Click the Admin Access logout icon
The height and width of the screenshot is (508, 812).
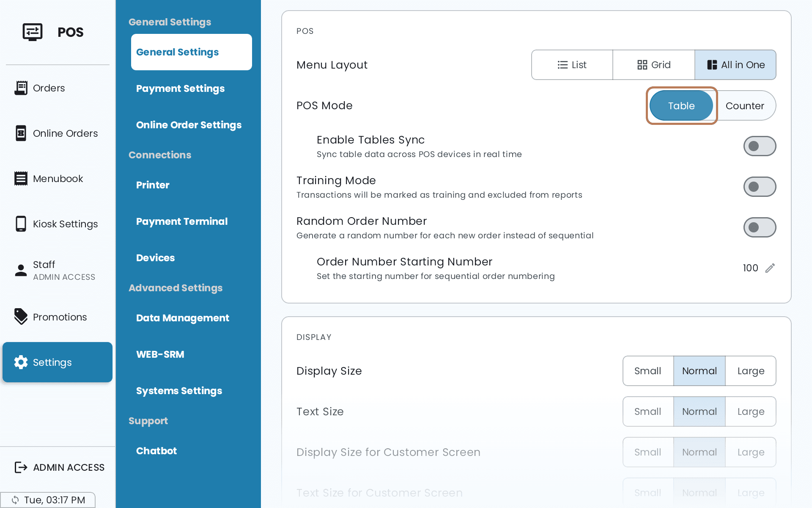pos(21,467)
